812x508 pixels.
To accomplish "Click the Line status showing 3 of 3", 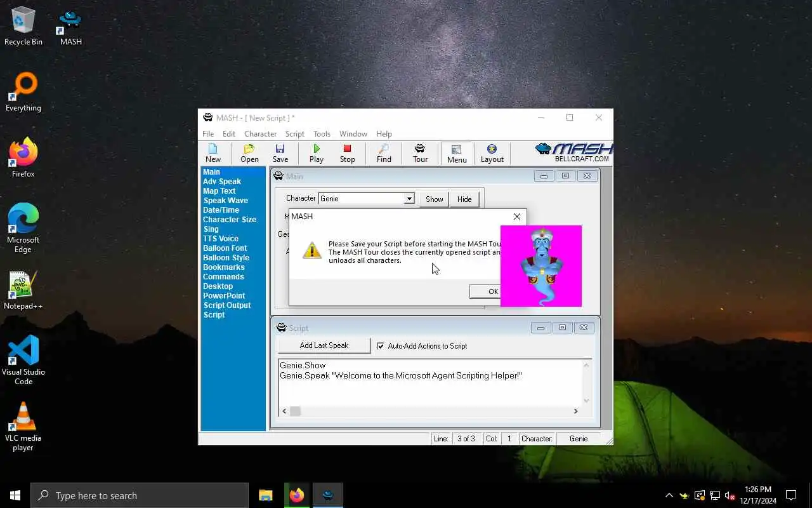I will coord(466,439).
